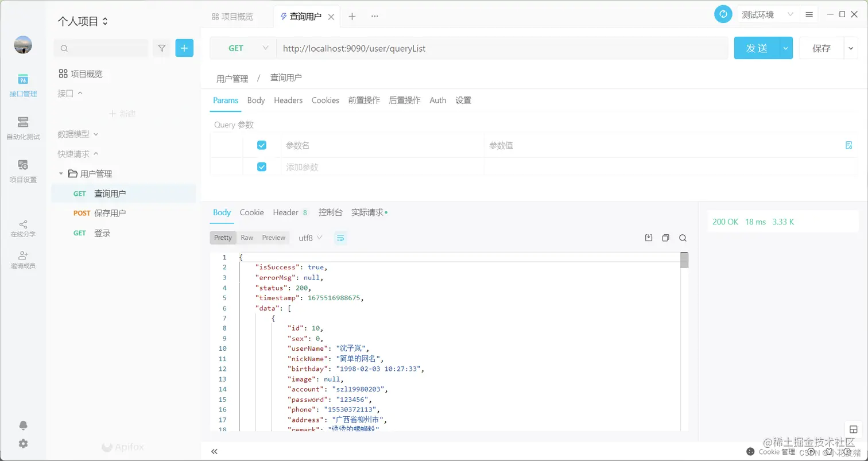This screenshot has height=461, width=868.
Task: Toggle the 参数名 header checkbox
Action: tap(262, 145)
